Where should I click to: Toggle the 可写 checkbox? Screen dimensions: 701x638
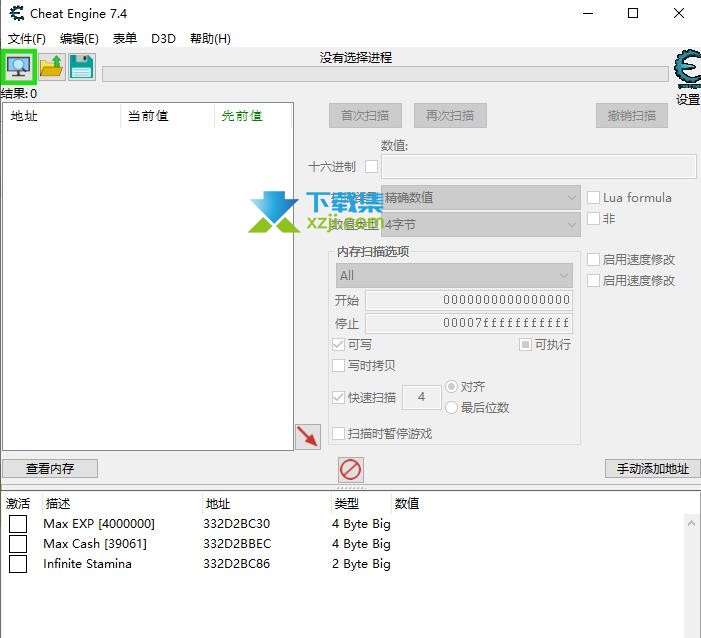338,345
